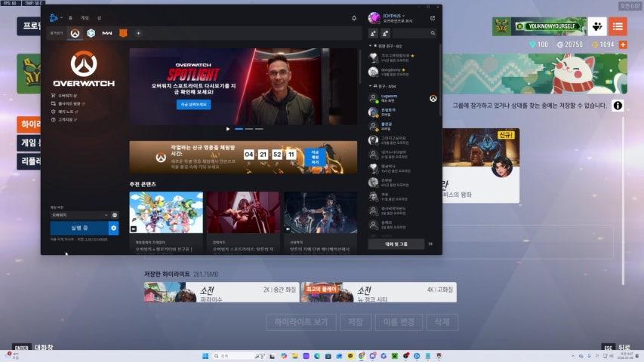The height and width of the screenshot is (362, 644).
Task: Click the launcher 게임 menu item
Action: coord(85,18)
